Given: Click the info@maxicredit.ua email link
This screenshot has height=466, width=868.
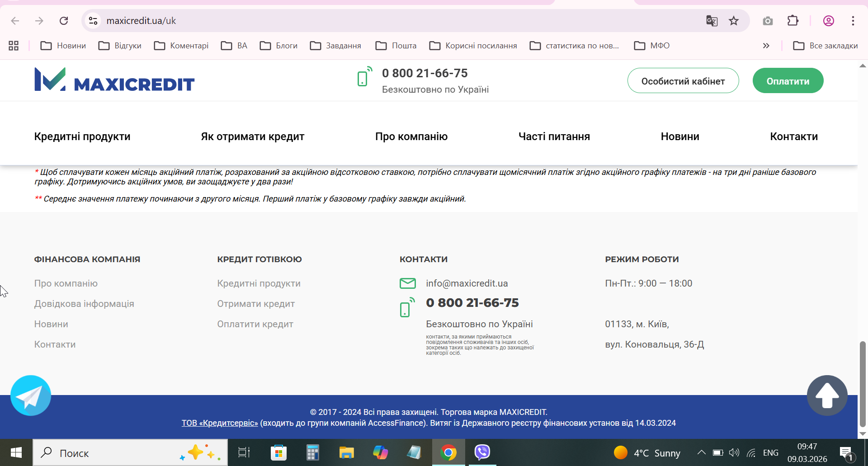Looking at the screenshot, I should [x=467, y=283].
